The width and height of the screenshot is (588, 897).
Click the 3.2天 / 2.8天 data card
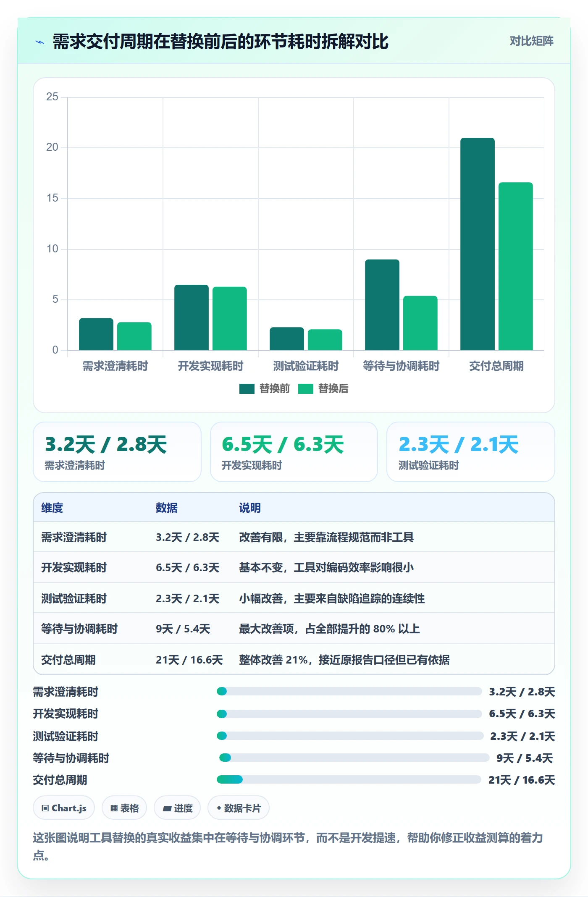point(117,452)
